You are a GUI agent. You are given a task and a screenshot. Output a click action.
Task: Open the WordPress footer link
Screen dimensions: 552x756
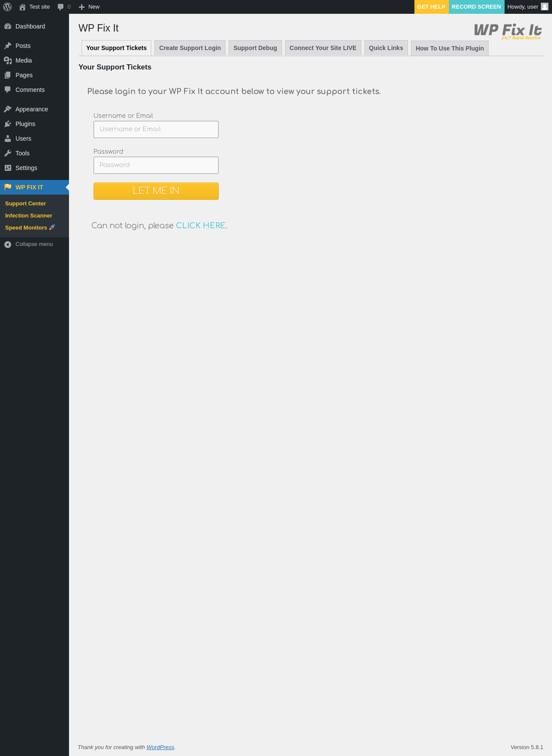160,747
